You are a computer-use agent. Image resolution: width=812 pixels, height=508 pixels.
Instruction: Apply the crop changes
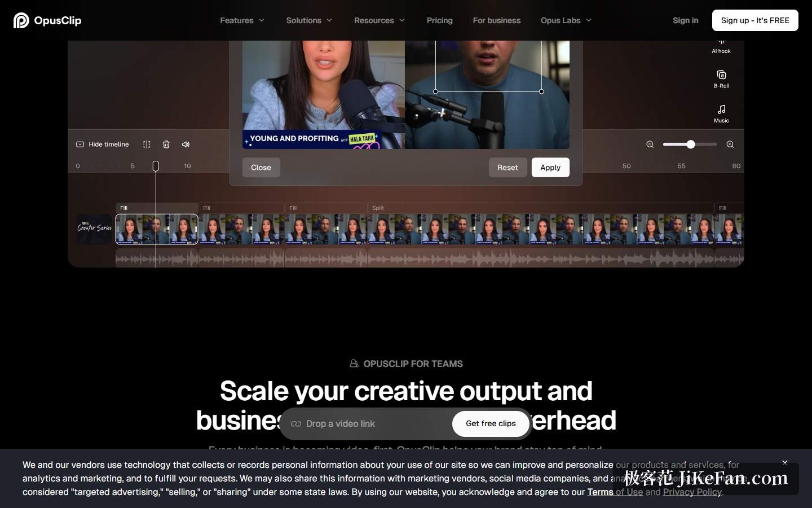coord(550,168)
